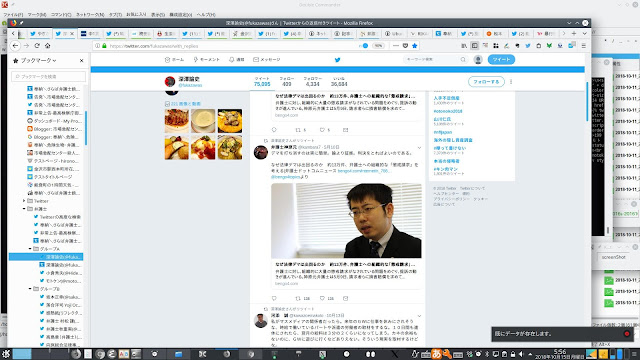Click the page vertical scrollbar thumb
The width and height of the screenshot is (640, 360).
587,101
